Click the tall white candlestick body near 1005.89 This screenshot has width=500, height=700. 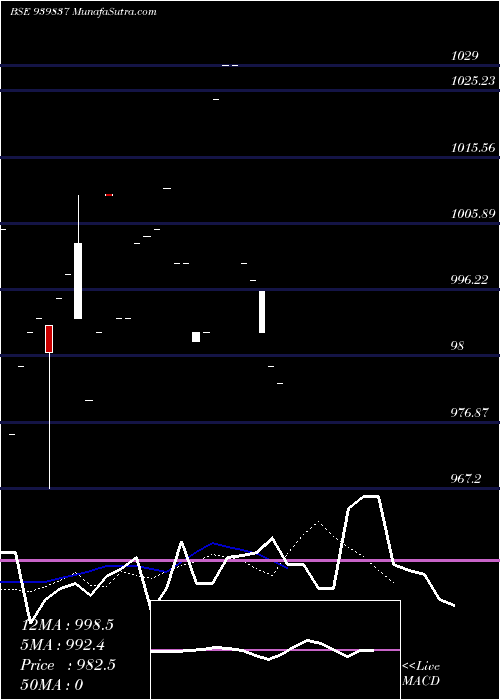78,281
